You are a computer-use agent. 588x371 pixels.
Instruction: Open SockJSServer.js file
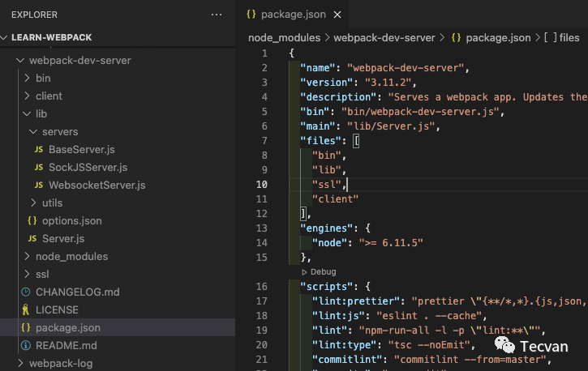point(88,168)
